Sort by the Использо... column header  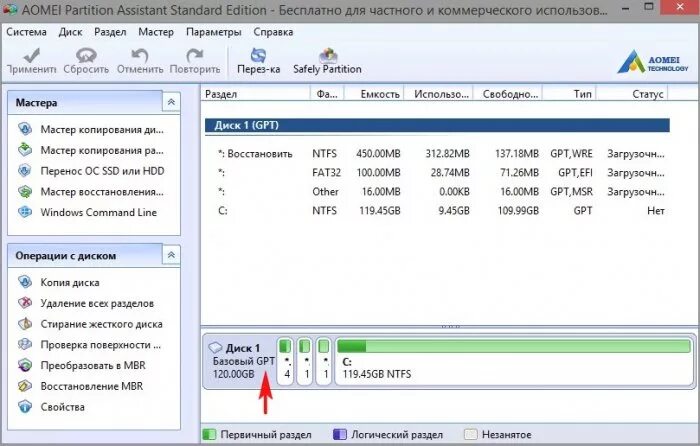coord(438,94)
